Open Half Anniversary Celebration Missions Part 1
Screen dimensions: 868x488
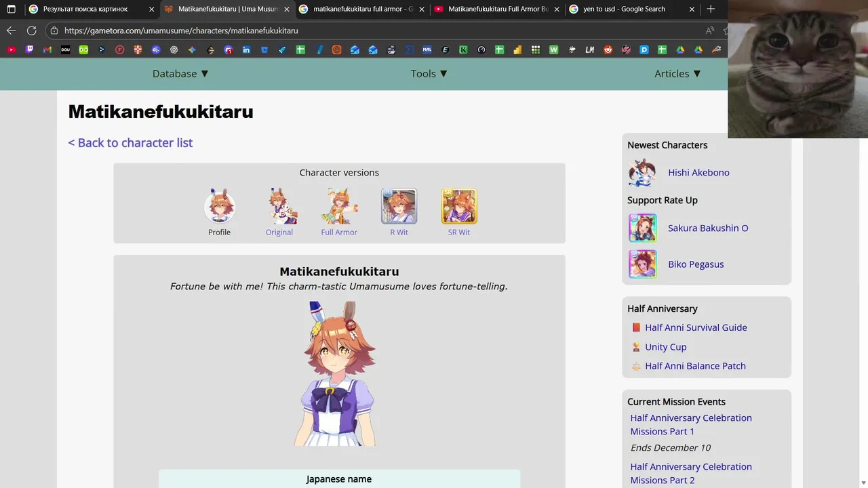pos(691,424)
